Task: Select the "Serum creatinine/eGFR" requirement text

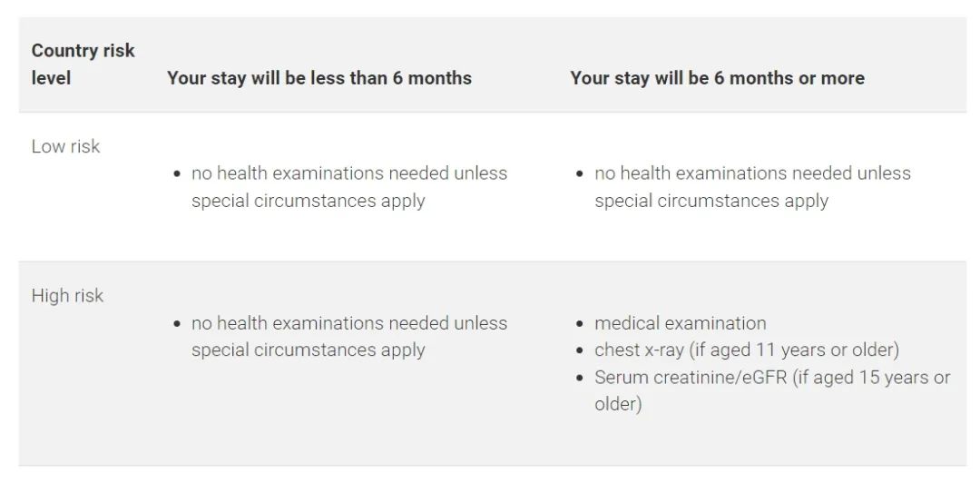Action: (x=691, y=377)
